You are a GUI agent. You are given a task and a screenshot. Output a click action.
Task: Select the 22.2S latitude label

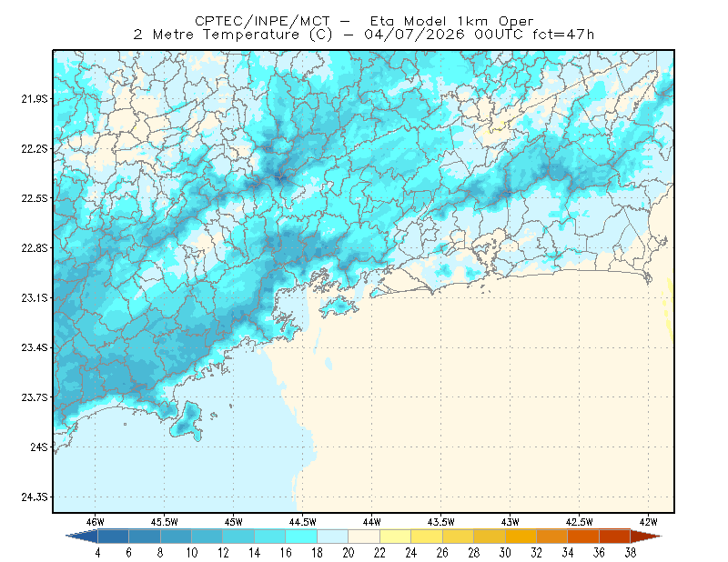pyautogui.click(x=35, y=148)
